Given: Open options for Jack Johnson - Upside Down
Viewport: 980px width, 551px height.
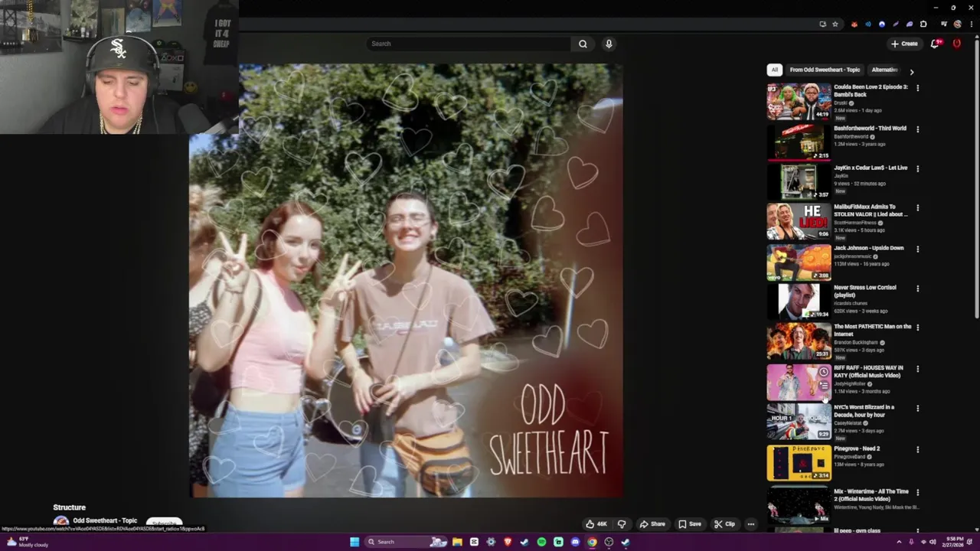Looking at the screenshot, I should click(x=917, y=249).
